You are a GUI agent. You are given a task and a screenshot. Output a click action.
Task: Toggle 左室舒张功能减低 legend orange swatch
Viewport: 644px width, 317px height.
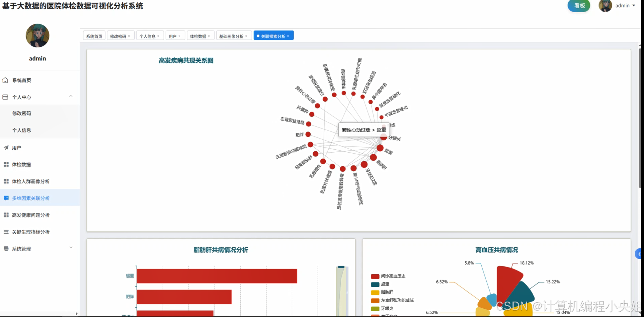(375, 300)
